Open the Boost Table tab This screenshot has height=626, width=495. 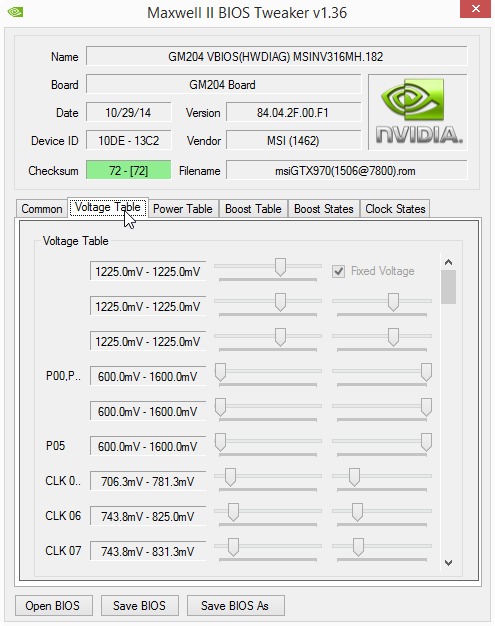[253, 209]
